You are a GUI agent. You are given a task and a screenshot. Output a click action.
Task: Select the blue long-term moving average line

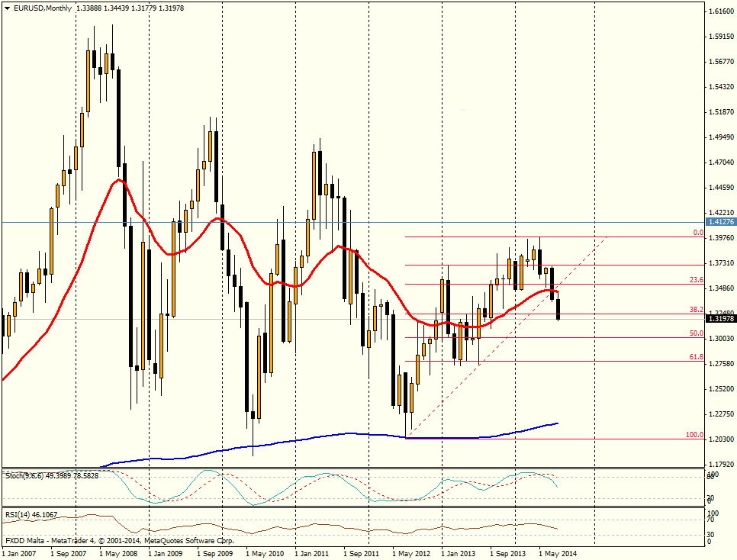pos(305,437)
